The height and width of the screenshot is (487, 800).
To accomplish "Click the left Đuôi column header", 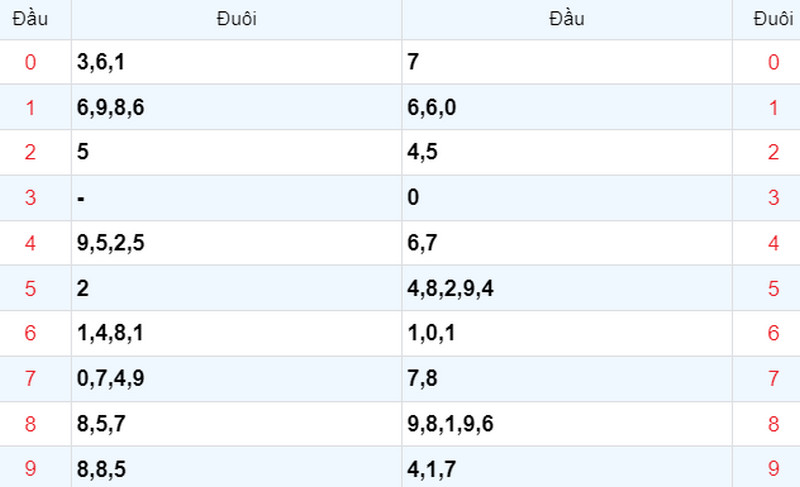I will coord(236,19).
